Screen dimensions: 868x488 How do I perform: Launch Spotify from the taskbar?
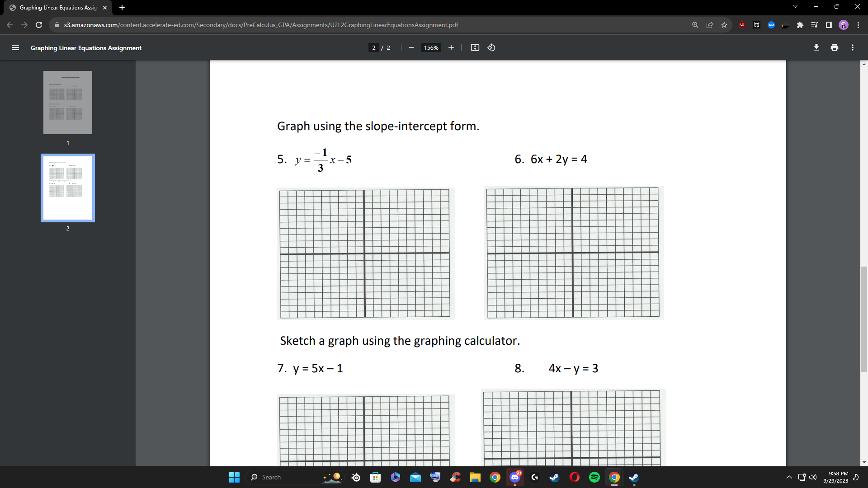[x=594, y=477]
